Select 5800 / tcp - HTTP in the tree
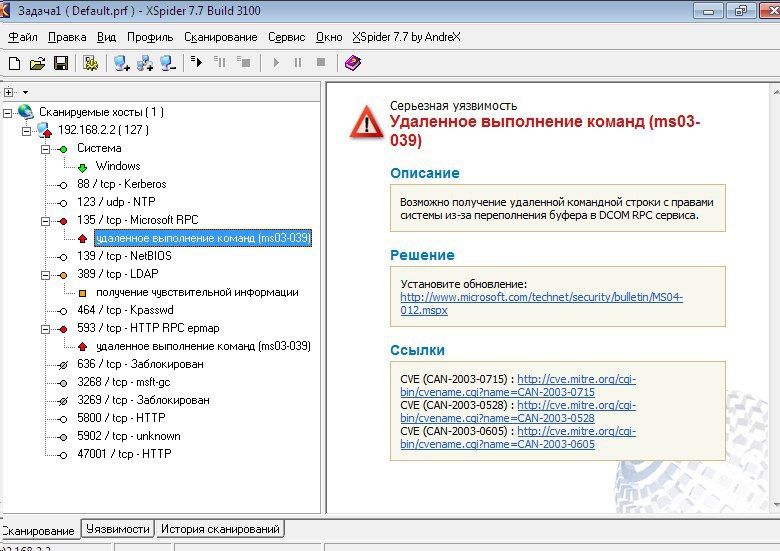 121,418
